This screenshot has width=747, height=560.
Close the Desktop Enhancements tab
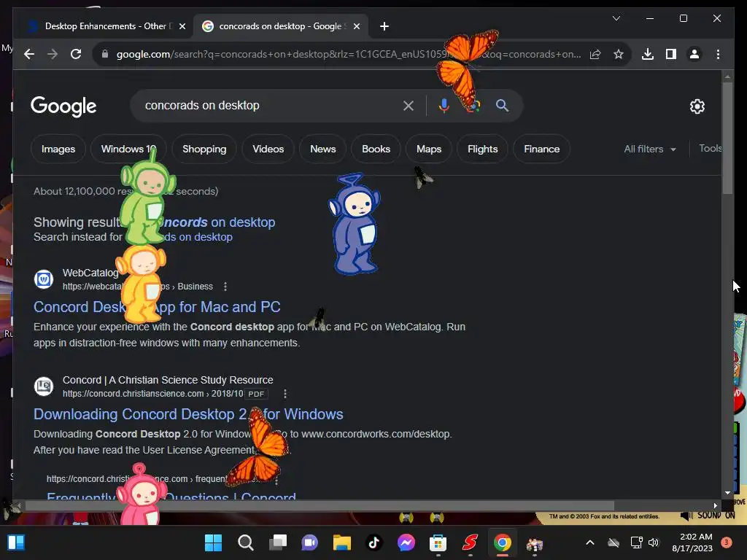pyautogui.click(x=182, y=26)
